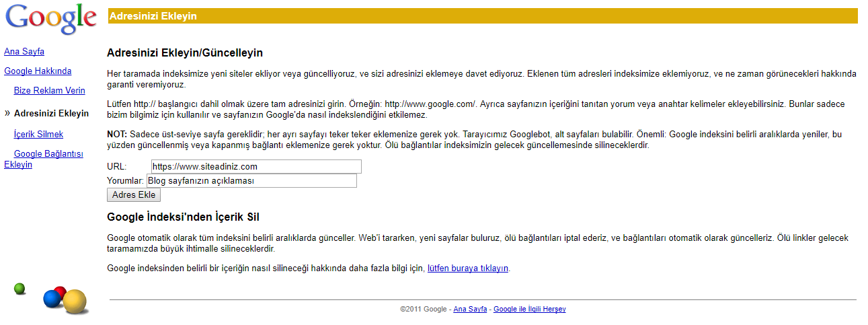This screenshot has width=868, height=325.
Task: Click the 'Adresinizi Ekleyin' yellow header bar title
Action: point(153,16)
